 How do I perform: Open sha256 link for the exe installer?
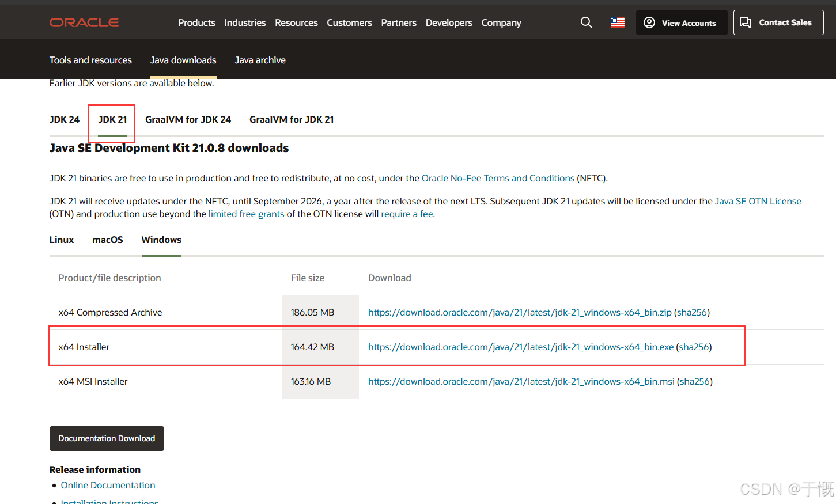tap(694, 347)
